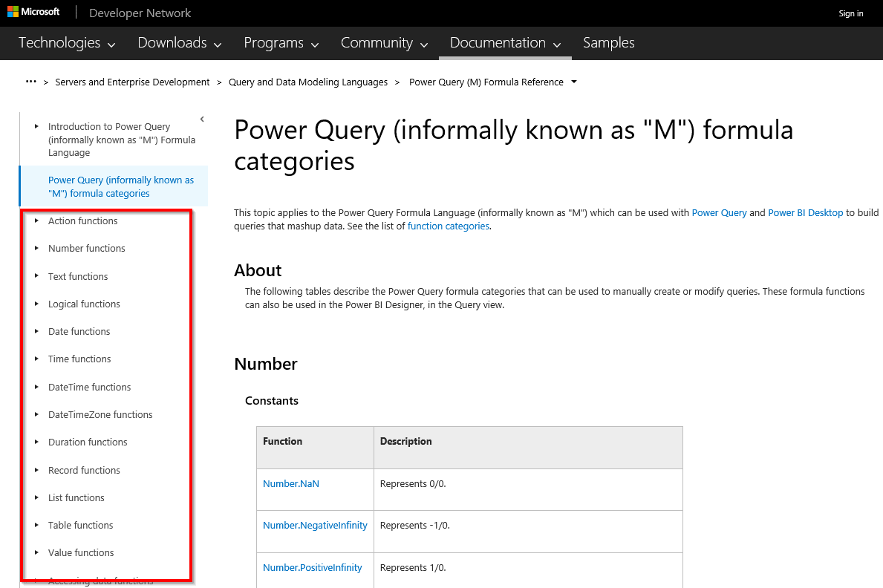Screen dimensions: 883x588
Task: Expand the DateTimeZone functions node
Action: [36, 414]
